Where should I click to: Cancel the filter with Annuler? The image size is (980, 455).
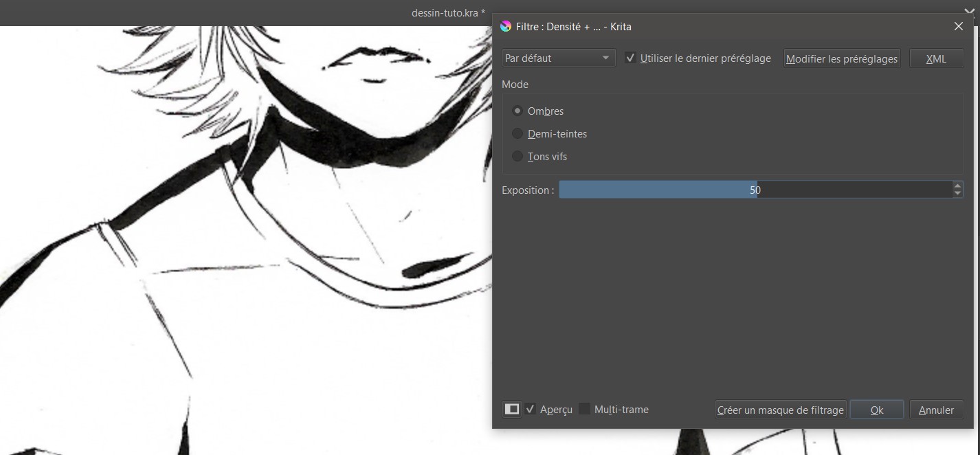click(x=936, y=410)
